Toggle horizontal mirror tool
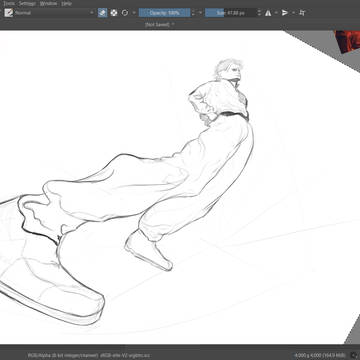 [268, 13]
